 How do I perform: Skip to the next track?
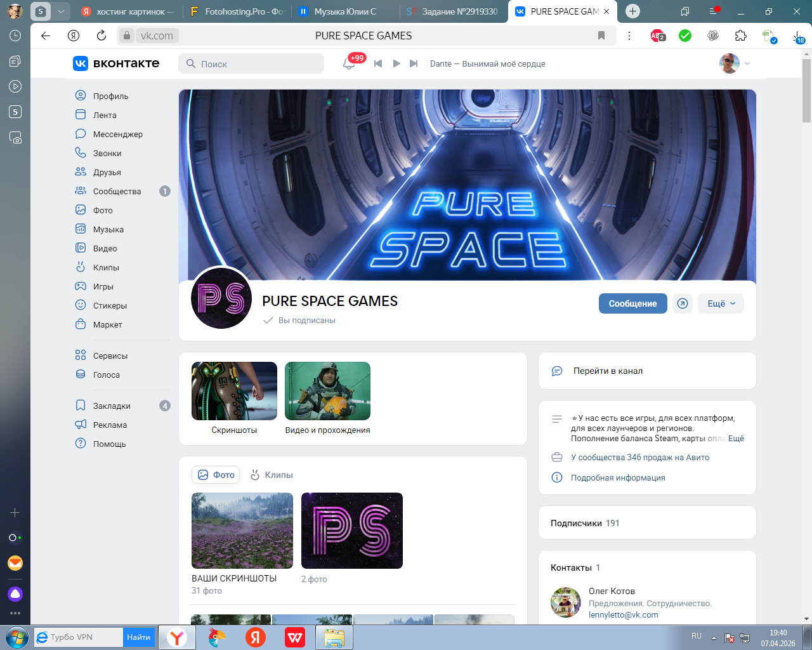pos(414,63)
